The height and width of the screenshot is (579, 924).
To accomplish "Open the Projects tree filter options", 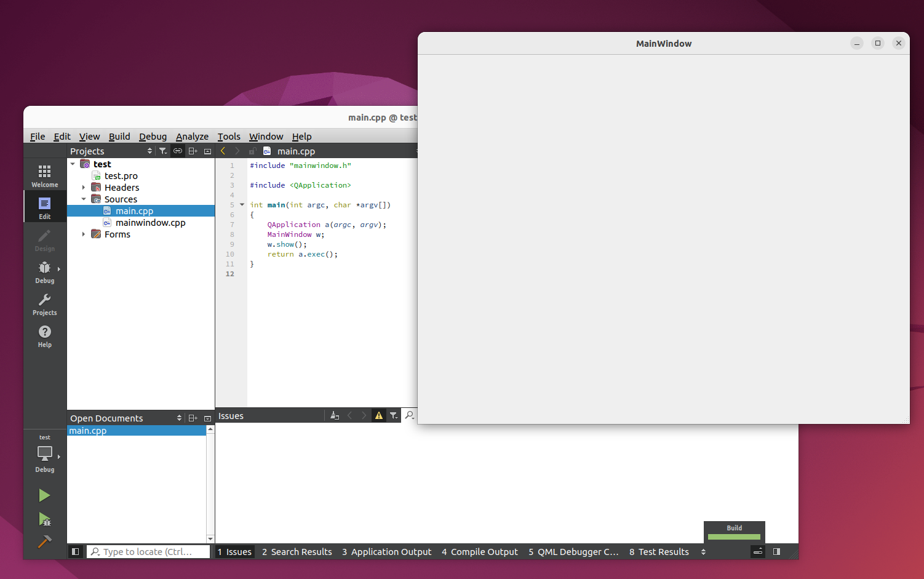I will (162, 151).
